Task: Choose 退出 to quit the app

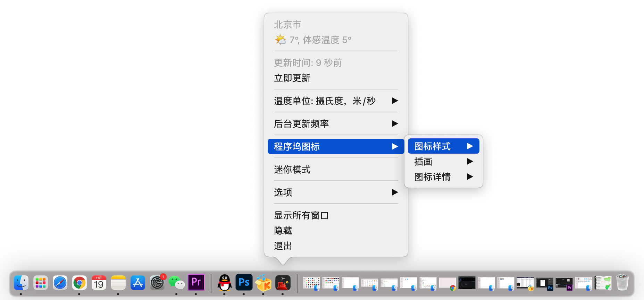Action: 283,246
